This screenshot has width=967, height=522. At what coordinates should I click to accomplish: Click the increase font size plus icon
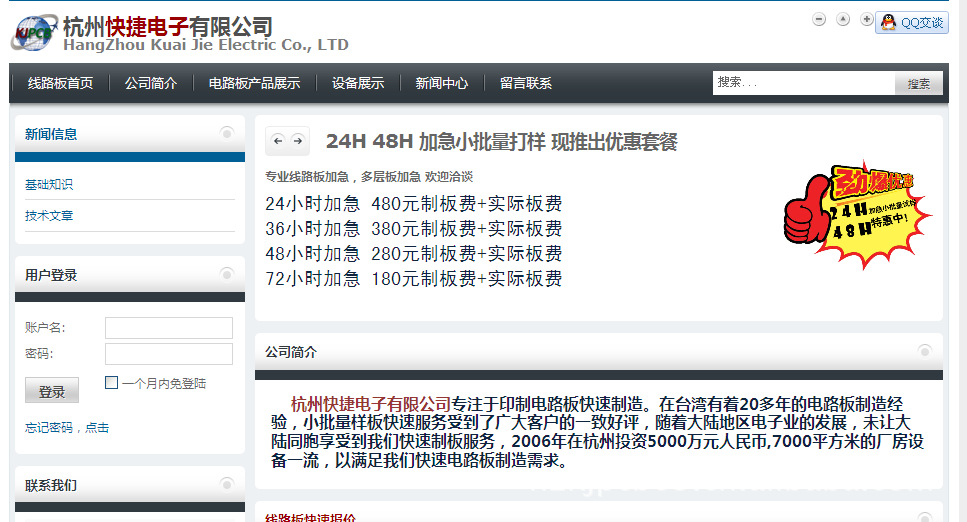(x=866, y=19)
